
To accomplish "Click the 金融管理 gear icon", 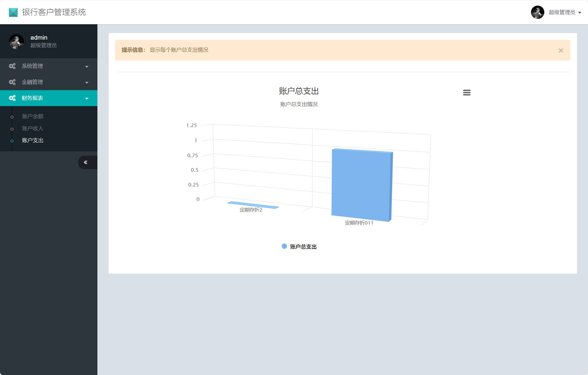I will click(x=12, y=82).
